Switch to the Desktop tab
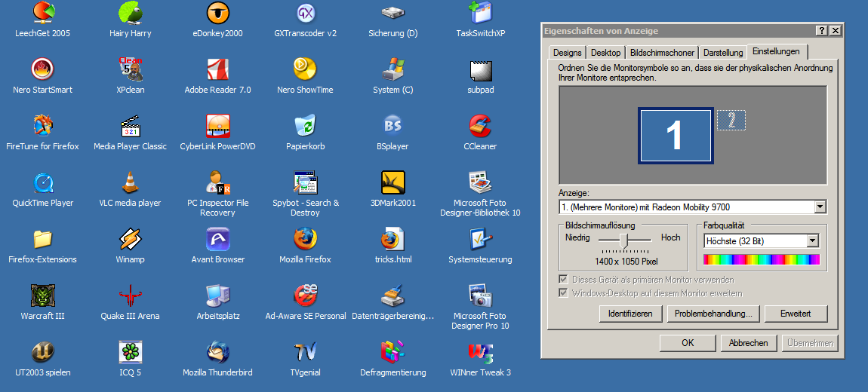Viewport: 868px width, 392px height. [x=605, y=53]
